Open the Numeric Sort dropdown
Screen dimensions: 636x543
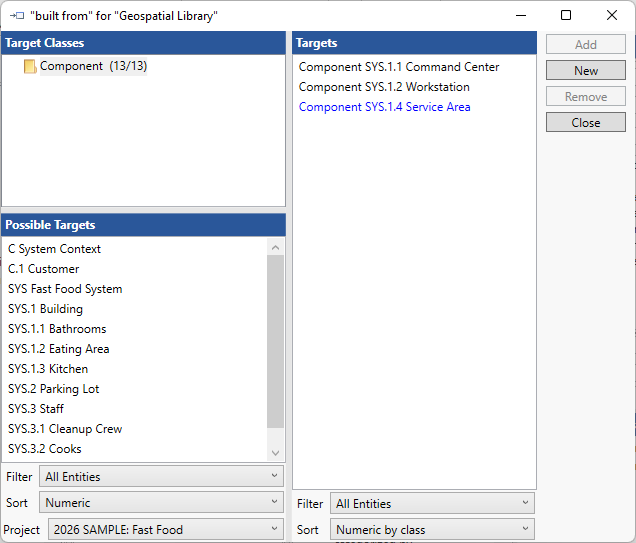(161, 503)
